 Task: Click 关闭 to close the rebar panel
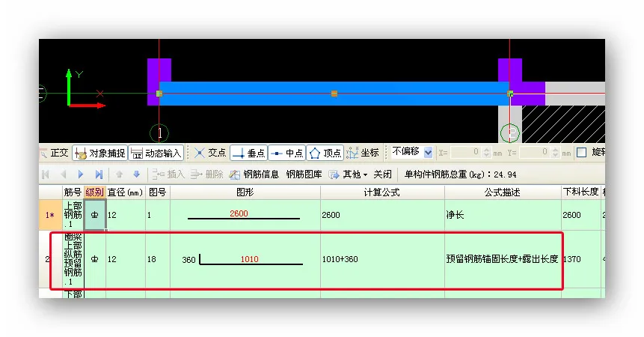382,174
